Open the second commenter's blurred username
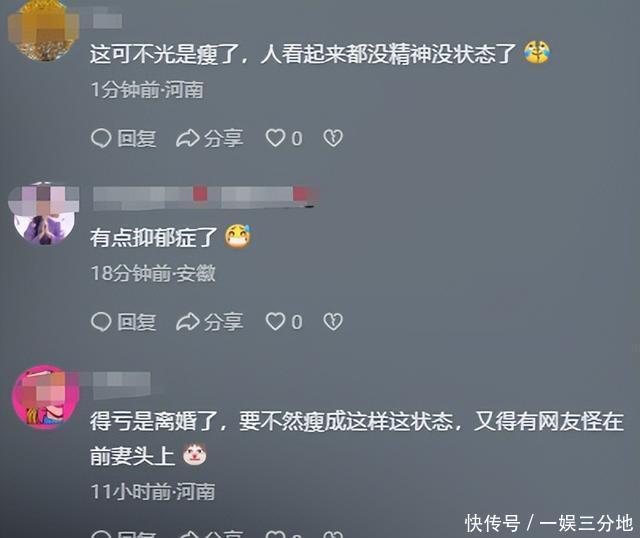The image size is (640, 538). [x=205, y=197]
